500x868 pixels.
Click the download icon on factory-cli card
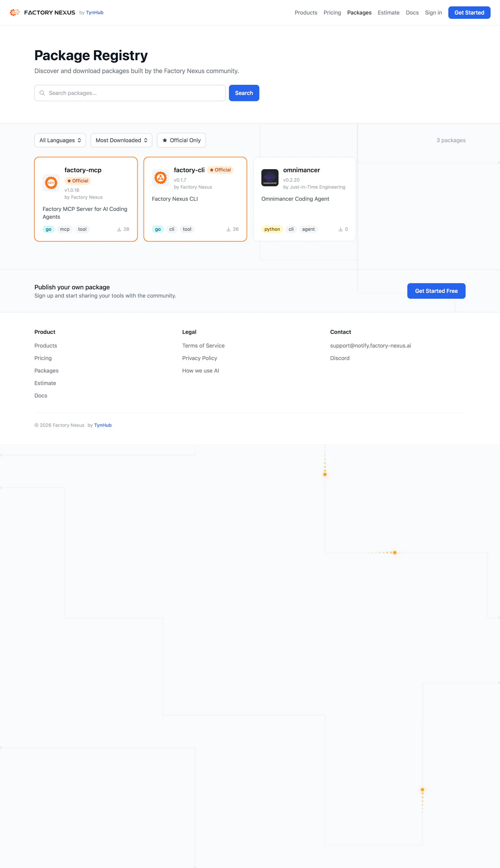(228, 229)
